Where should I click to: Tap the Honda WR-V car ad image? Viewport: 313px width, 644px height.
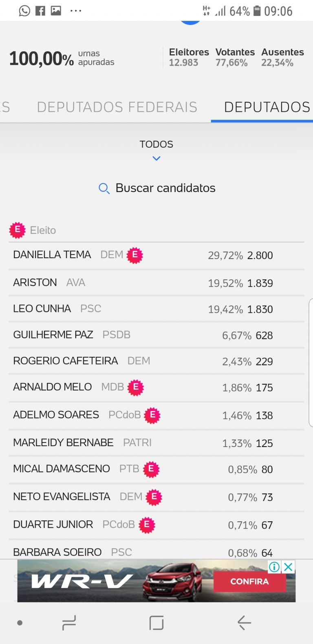click(172, 581)
